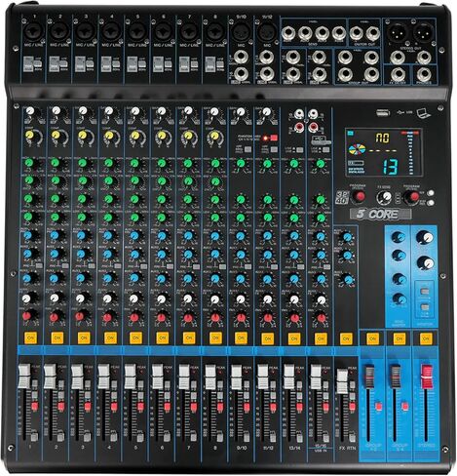Viewport: 457px width, 476px height.
Task: Select channel 6 white GAIN knob
Action: pyautogui.click(x=162, y=111)
